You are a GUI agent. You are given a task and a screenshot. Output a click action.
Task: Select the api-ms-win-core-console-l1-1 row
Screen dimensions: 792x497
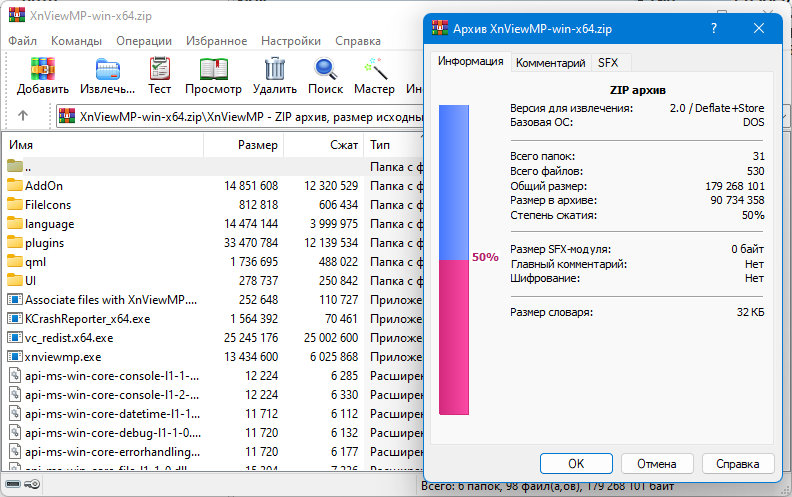pyautogui.click(x=213, y=376)
